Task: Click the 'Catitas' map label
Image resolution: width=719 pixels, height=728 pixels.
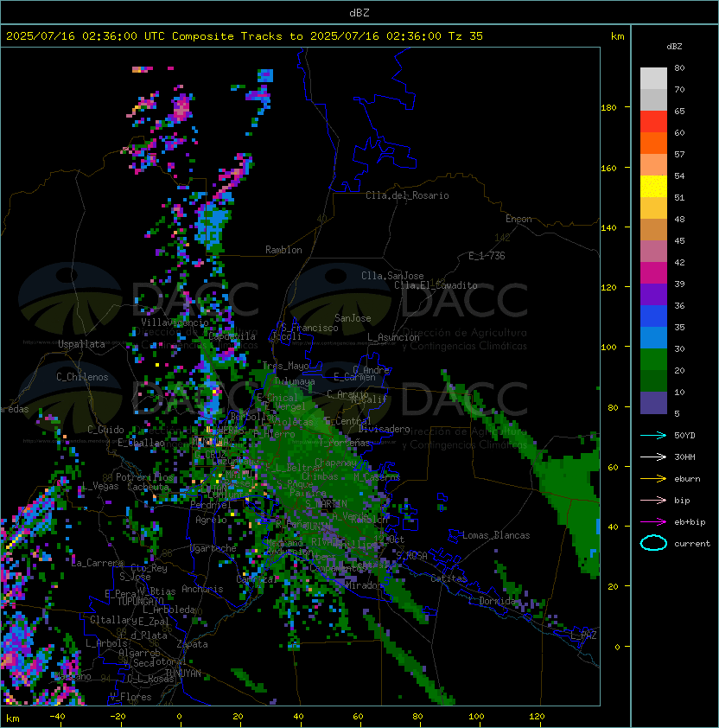Action: 449,578
